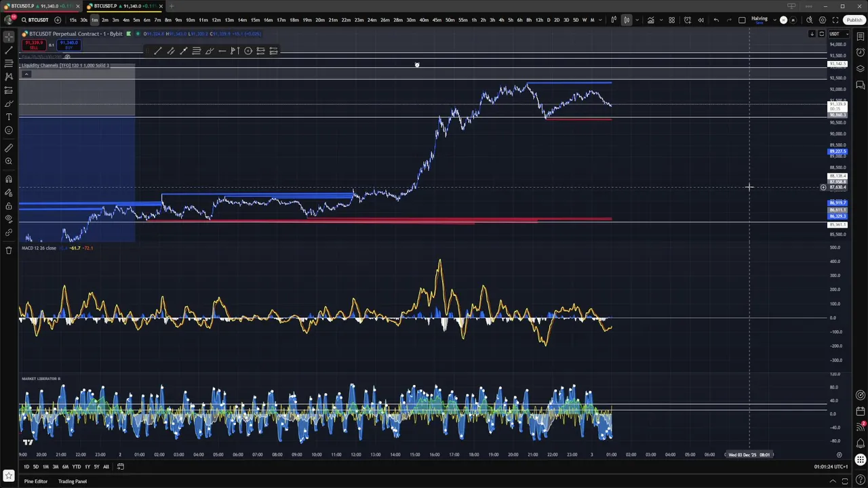The height and width of the screenshot is (488, 868).
Task: Open chart settings gear icon in top toolbar
Action: click(x=823, y=20)
